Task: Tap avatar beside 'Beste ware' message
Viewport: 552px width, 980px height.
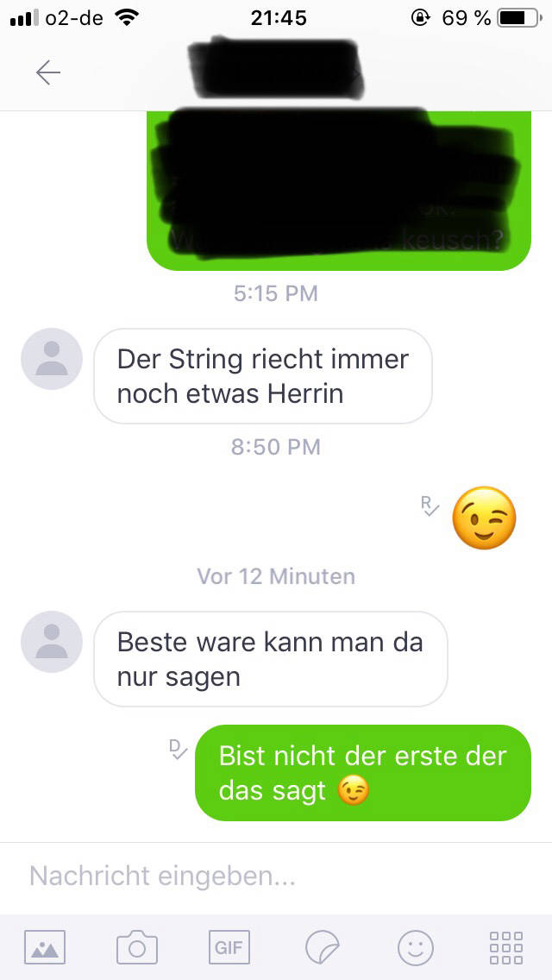Action: (x=52, y=642)
